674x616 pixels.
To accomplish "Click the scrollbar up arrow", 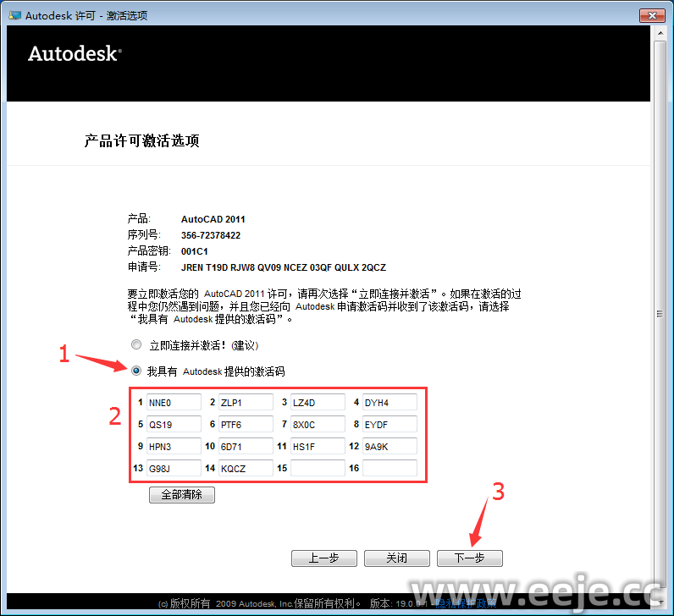I will 660,33.
